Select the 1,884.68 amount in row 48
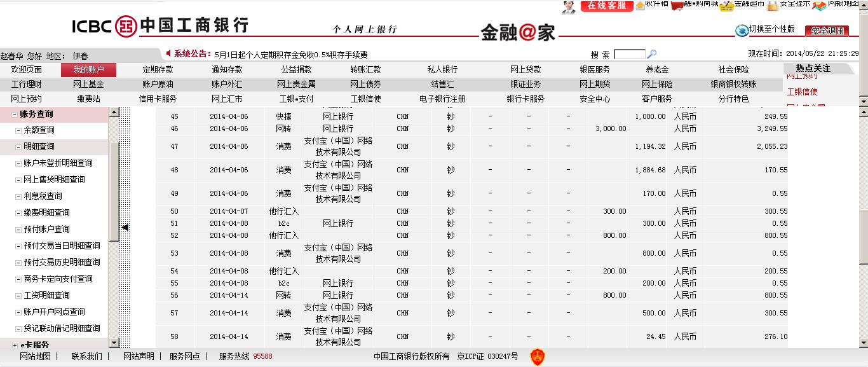 650,170
